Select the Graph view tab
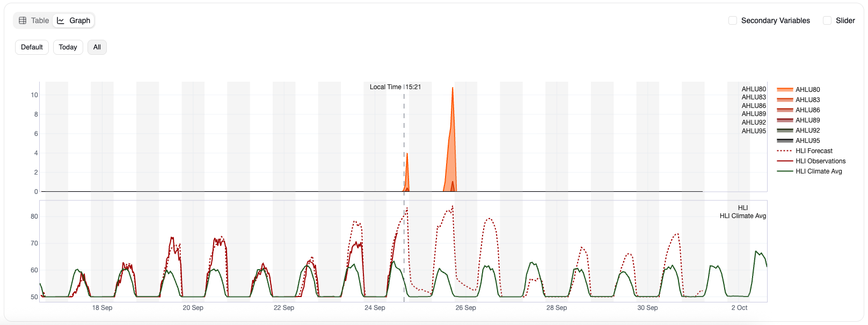This screenshot has width=868, height=325. (x=74, y=20)
